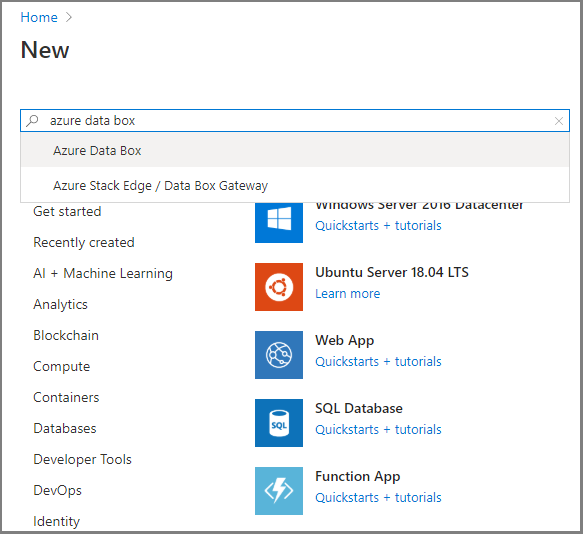
Task: Select the Containers category
Action: tap(66, 398)
